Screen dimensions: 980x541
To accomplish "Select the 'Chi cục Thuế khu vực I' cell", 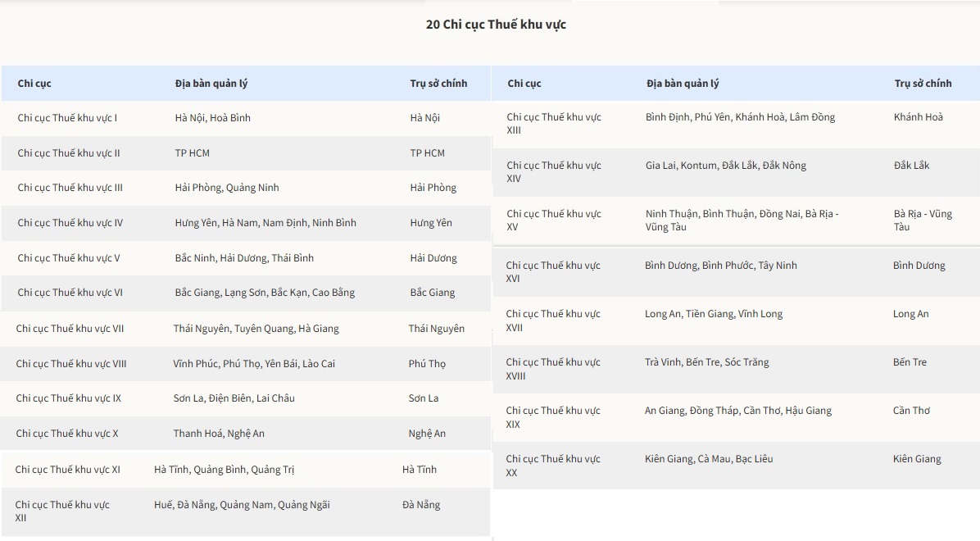I will tap(67, 118).
